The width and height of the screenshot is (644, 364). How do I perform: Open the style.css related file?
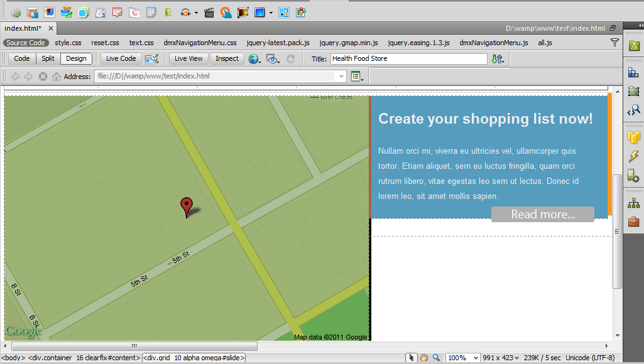point(68,43)
